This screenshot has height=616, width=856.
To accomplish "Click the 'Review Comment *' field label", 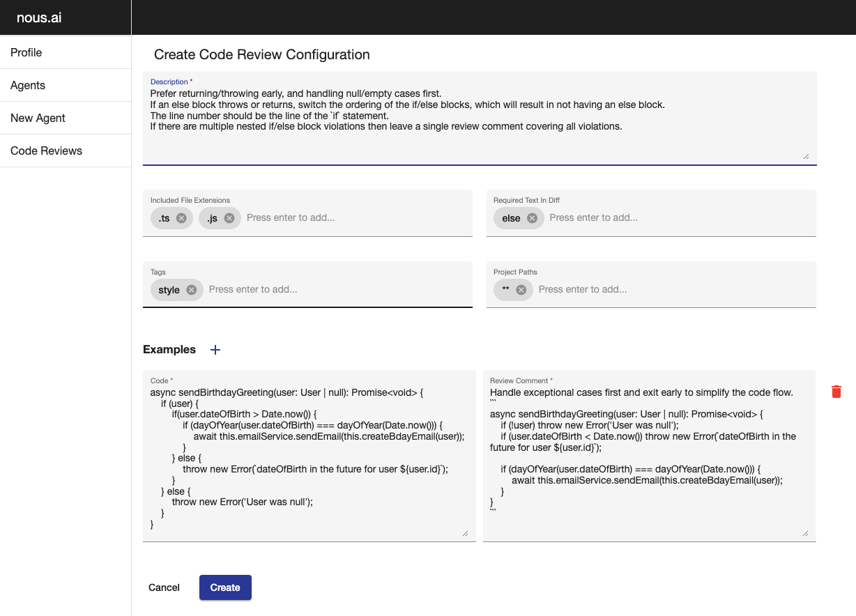I will pyautogui.click(x=521, y=381).
